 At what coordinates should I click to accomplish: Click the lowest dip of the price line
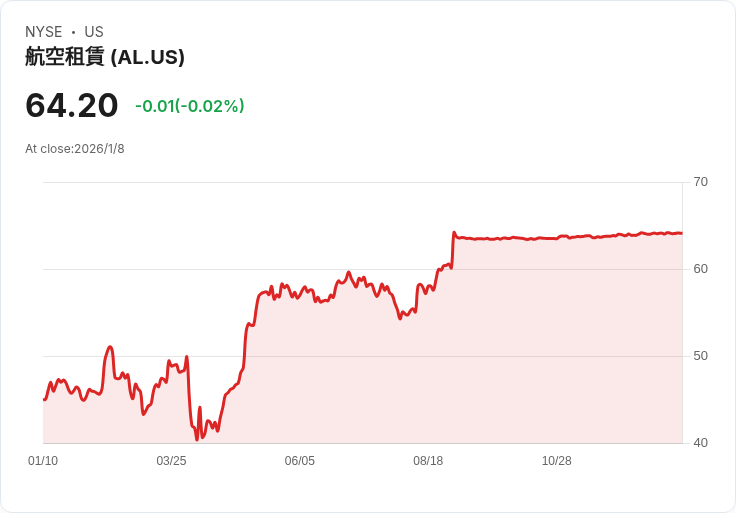(x=197, y=438)
